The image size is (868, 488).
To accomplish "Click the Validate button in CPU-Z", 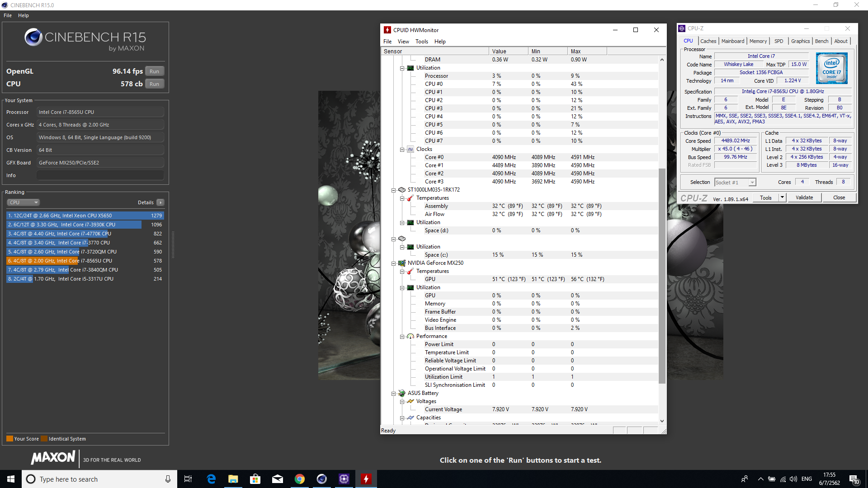I will click(804, 197).
